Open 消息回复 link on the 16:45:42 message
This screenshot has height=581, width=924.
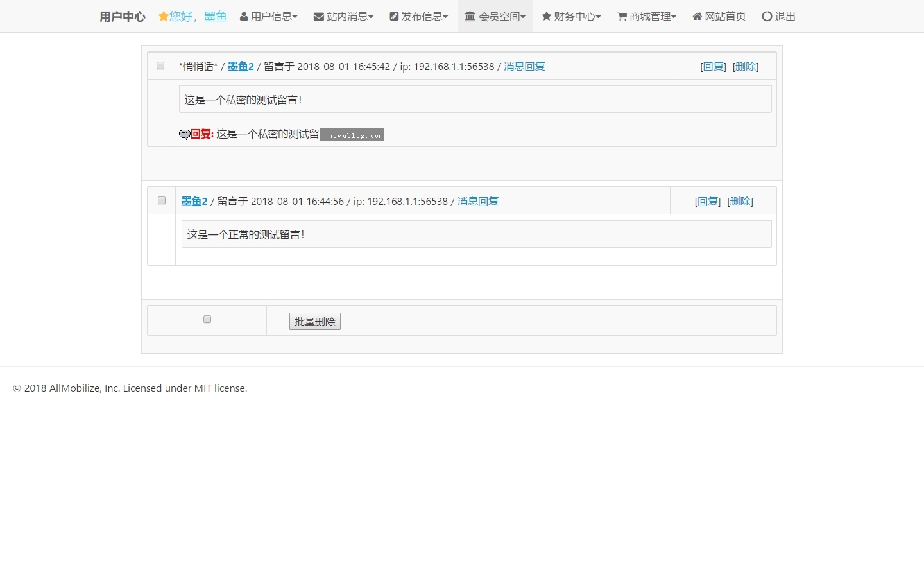524,67
